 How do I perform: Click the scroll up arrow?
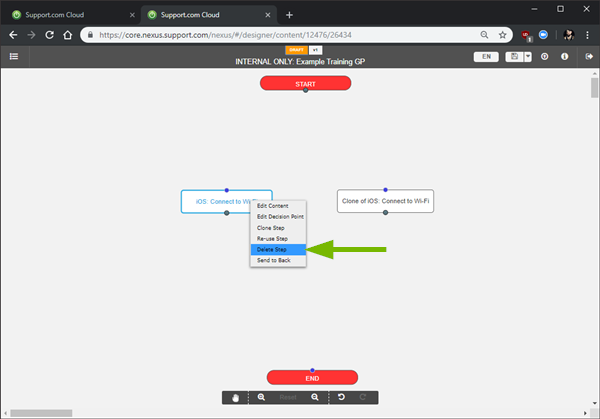click(594, 73)
